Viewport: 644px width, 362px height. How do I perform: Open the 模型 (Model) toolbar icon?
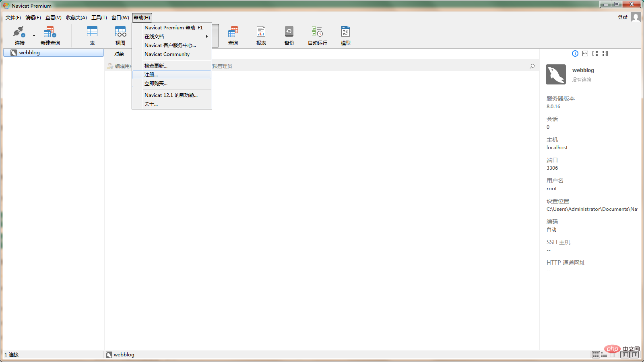[346, 32]
